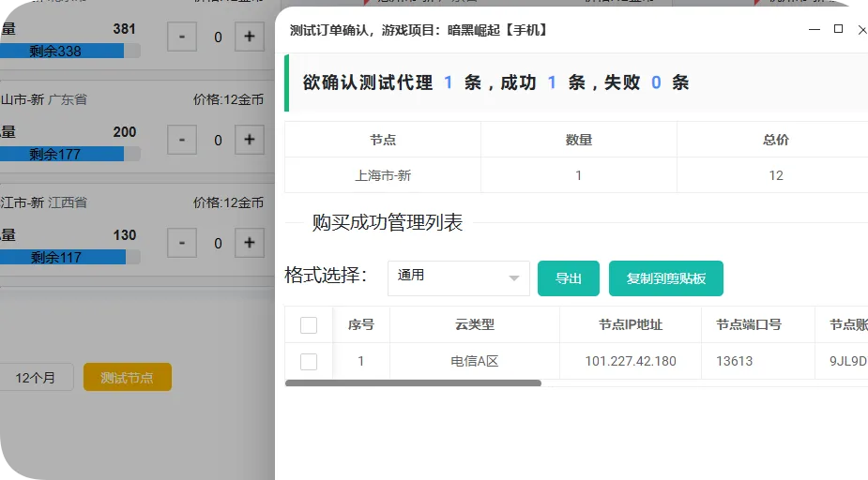Screen dimensions: 868x480
Task: Click the 总价 column header
Action: click(x=775, y=140)
